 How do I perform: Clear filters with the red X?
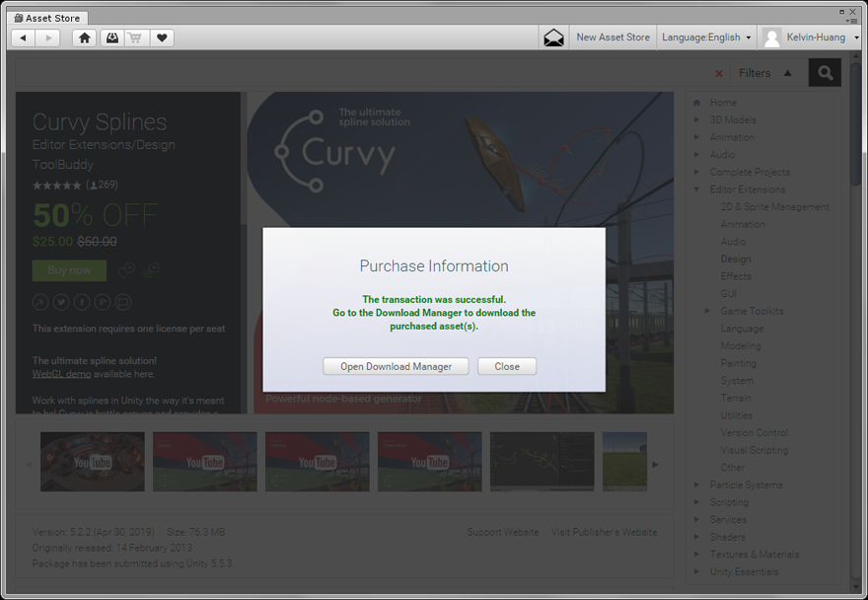pos(719,74)
